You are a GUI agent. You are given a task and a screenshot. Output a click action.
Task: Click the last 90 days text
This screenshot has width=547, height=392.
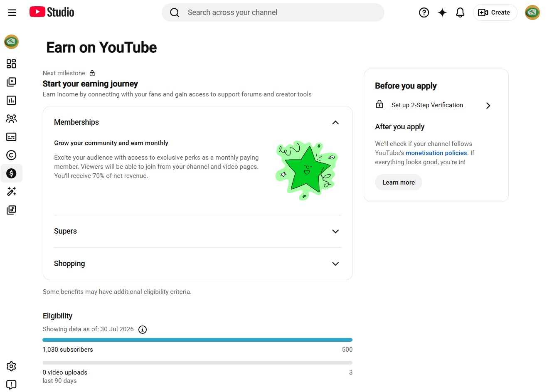coord(60,381)
